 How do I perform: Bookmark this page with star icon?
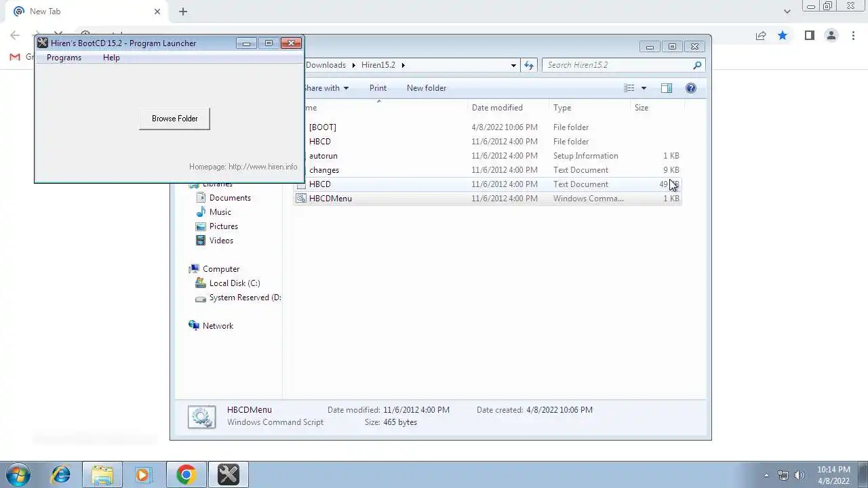783,35
